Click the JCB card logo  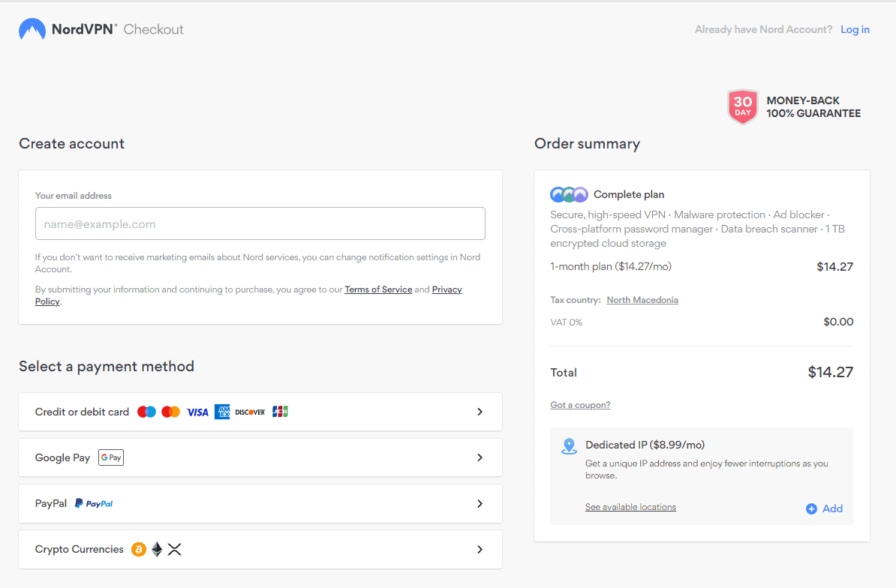tap(280, 412)
